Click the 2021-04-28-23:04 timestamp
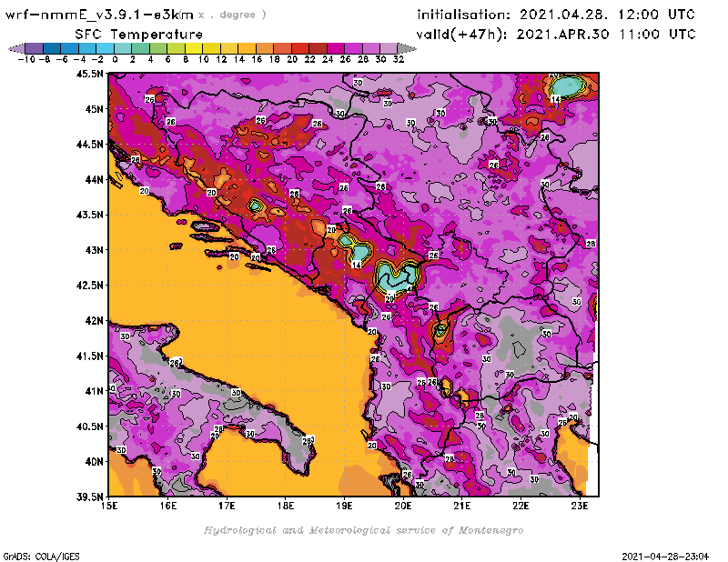The image size is (728, 562). [665, 557]
